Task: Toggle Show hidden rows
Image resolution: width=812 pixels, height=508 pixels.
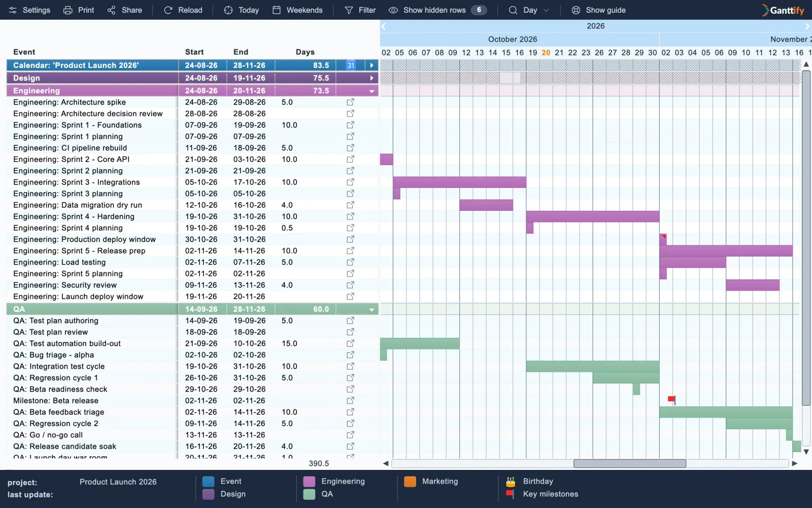Action: click(437, 10)
